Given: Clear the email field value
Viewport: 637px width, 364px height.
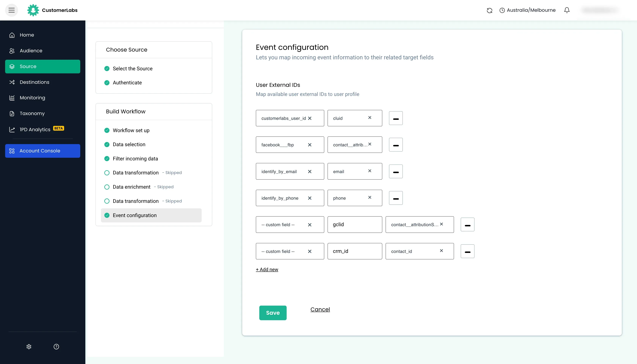Looking at the screenshot, I should click(x=370, y=171).
